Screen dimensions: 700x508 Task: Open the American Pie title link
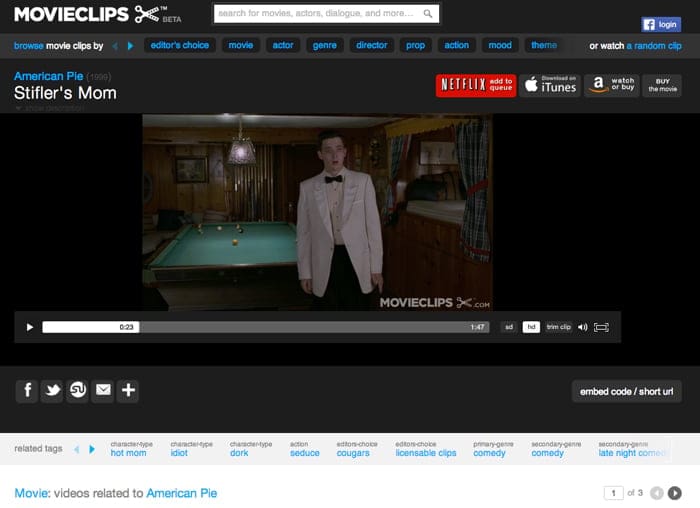49,76
